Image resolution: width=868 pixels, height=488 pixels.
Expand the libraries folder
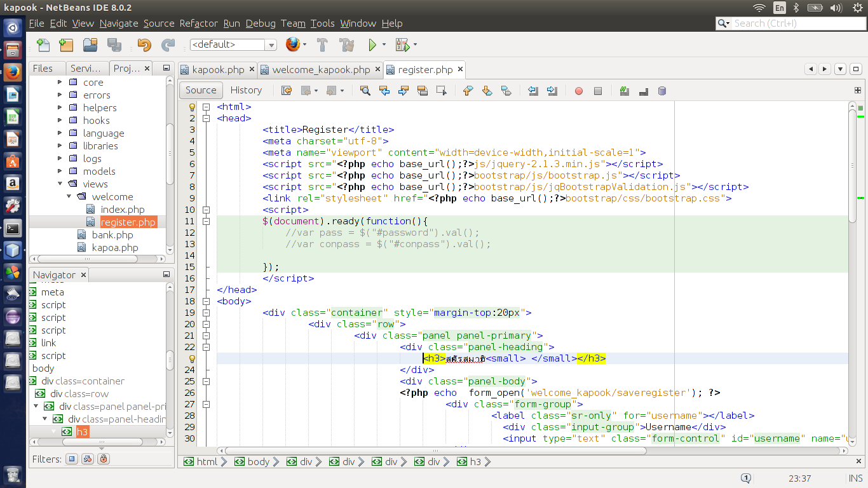point(60,146)
